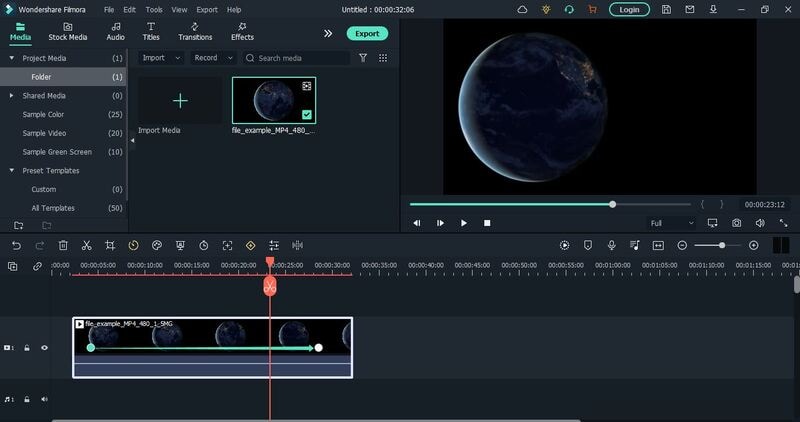Take a snapshot with the camera icon
The image size is (800, 422).
coord(736,223)
